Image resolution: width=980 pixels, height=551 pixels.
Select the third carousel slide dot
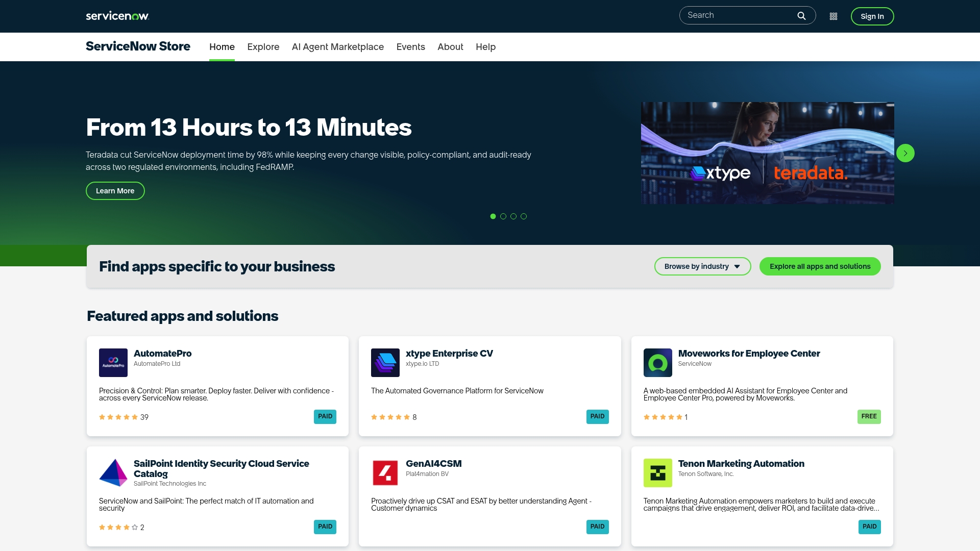pos(513,216)
